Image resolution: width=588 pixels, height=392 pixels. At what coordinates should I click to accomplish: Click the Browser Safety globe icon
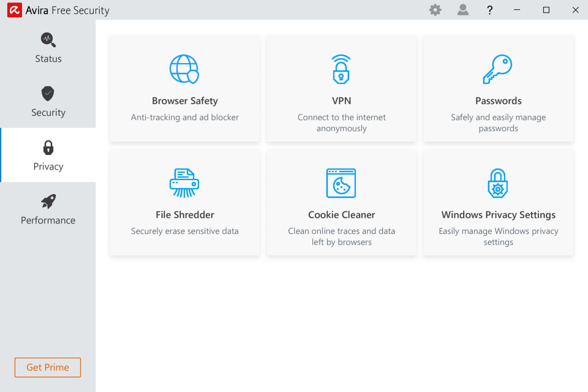click(x=184, y=69)
